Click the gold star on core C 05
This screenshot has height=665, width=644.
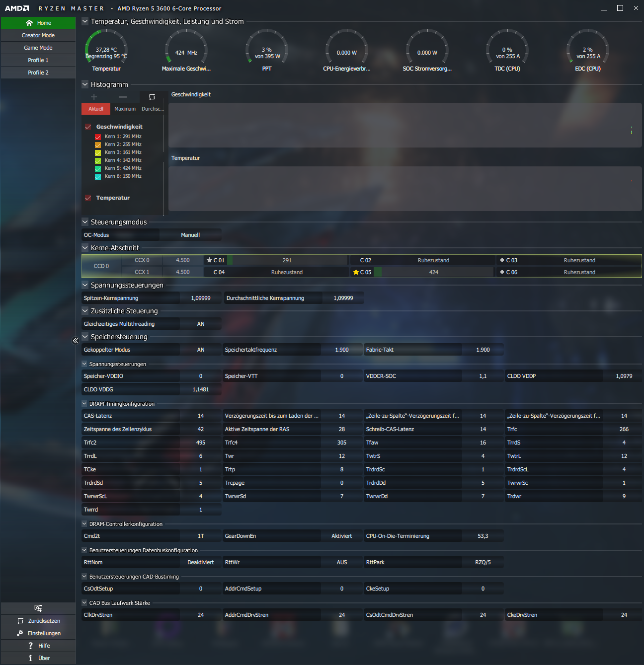tap(356, 272)
